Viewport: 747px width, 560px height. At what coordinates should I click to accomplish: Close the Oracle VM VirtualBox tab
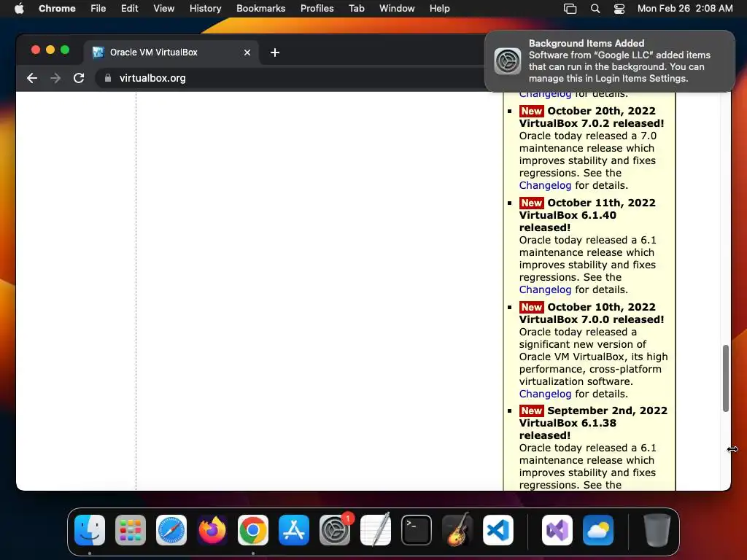247,52
